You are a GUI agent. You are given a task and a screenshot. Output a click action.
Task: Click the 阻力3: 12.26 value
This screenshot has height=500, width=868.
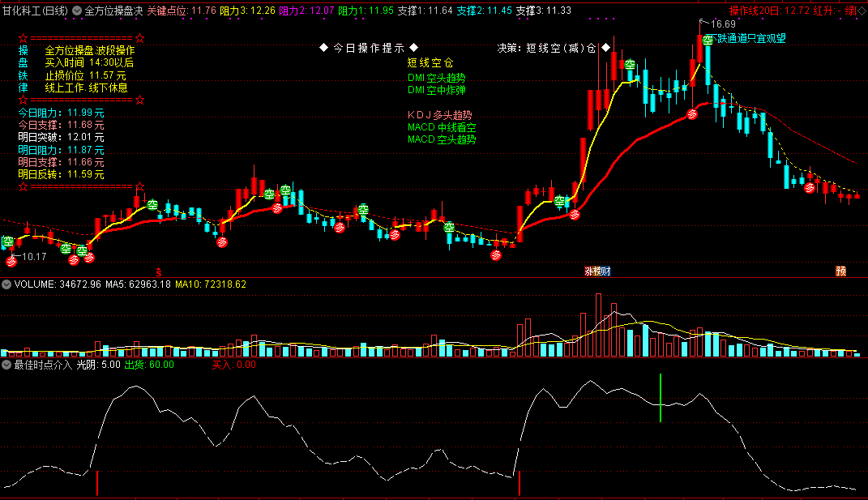coord(247,11)
